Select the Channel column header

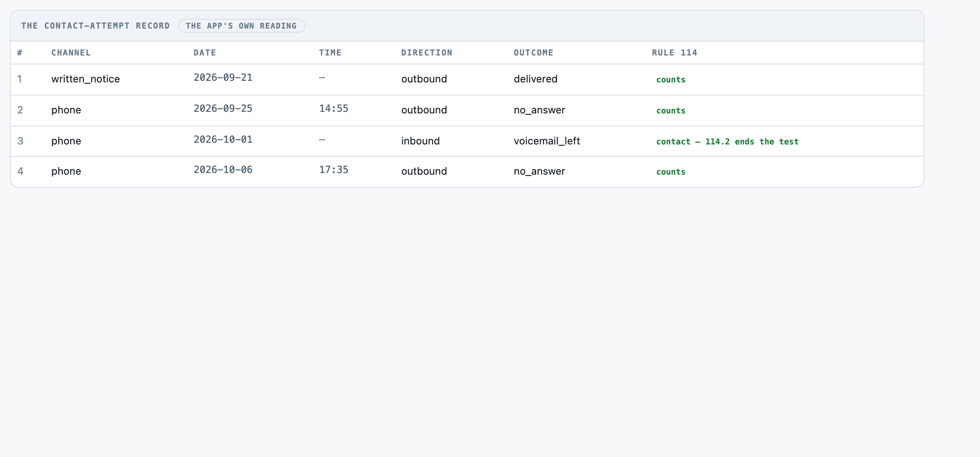pyautogui.click(x=71, y=53)
